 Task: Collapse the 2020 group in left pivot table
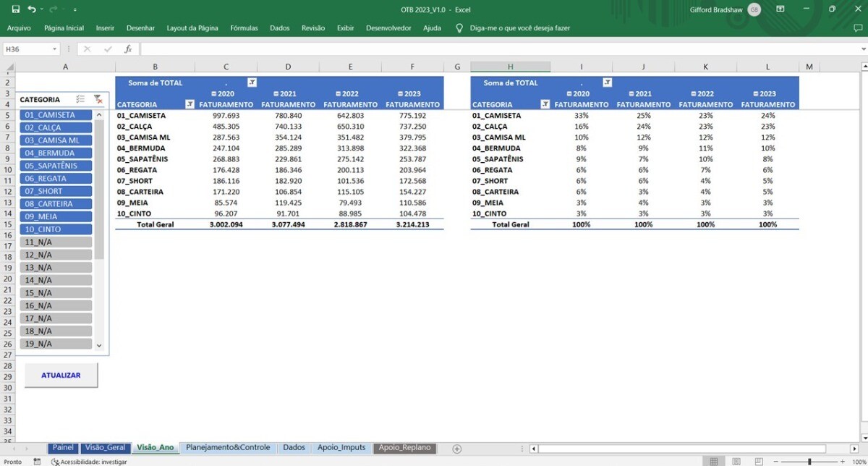tap(213, 94)
